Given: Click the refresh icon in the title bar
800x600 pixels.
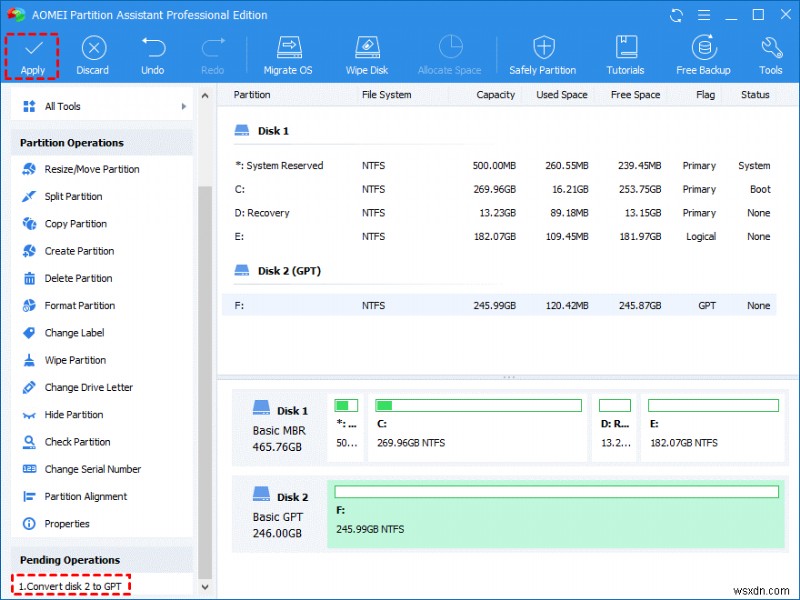Looking at the screenshot, I should (x=676, y=14).
